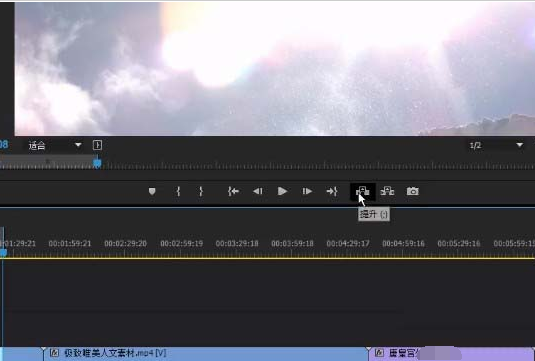The width and height of the screenshot is (535, 361).
Task: Export frame with camera icon
Action: tap(413, 191)
